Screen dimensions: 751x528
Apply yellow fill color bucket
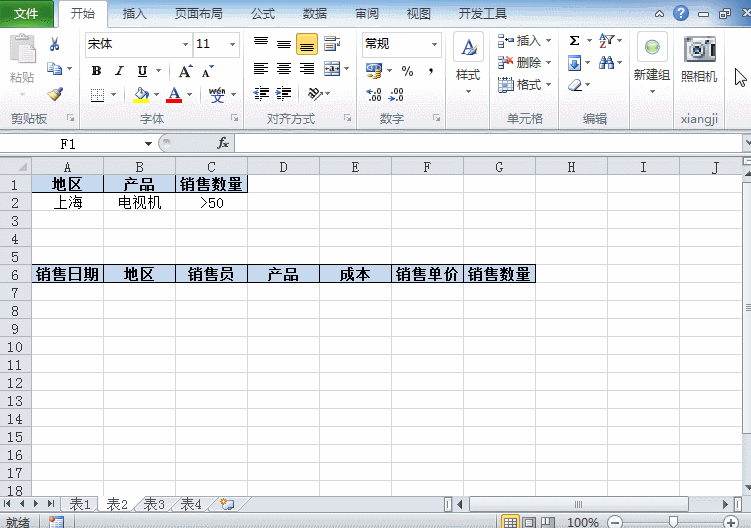tap(141, 94)
